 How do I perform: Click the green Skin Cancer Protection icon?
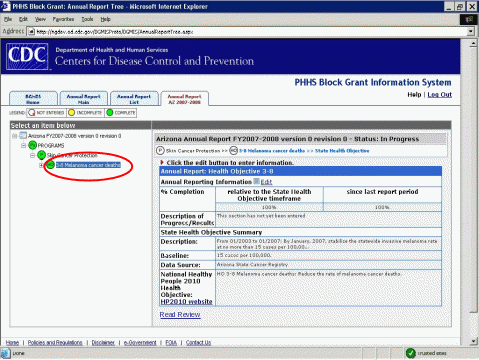coord(41,155)
